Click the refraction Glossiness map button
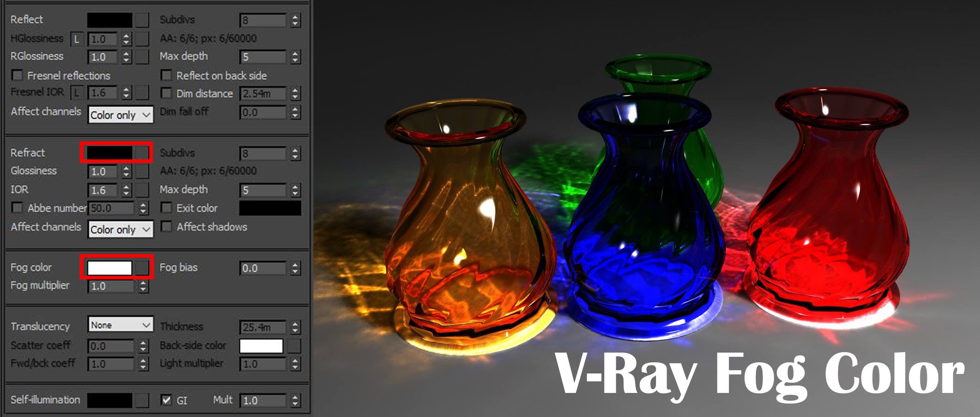Viewport: 980px width, 417px height. pos(142,172)
